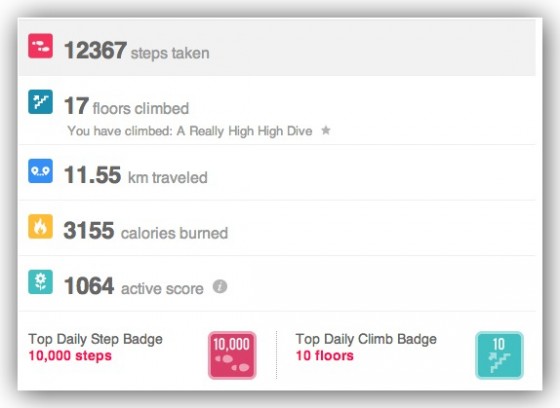Click 'You have climbed: A Really High High Dive'

[x=190, y=131]
